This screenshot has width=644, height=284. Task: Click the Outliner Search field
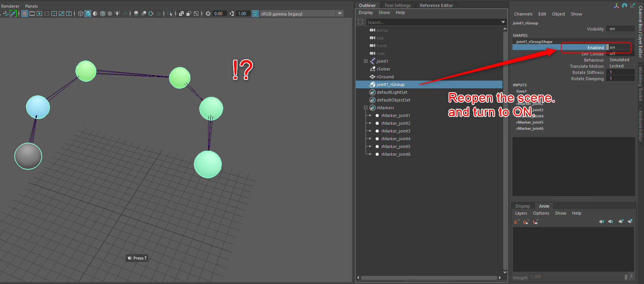(433, 22)
